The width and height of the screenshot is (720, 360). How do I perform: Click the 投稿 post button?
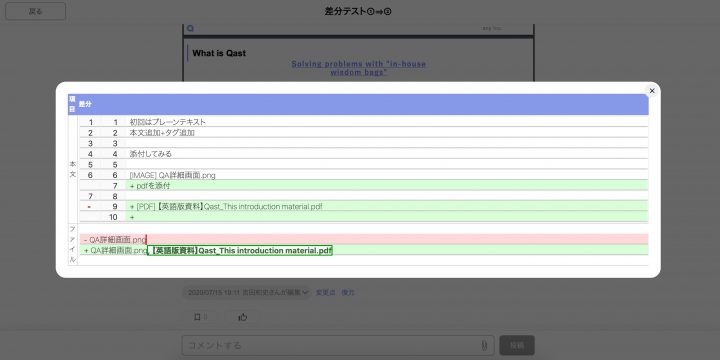(x=517, y=345)
